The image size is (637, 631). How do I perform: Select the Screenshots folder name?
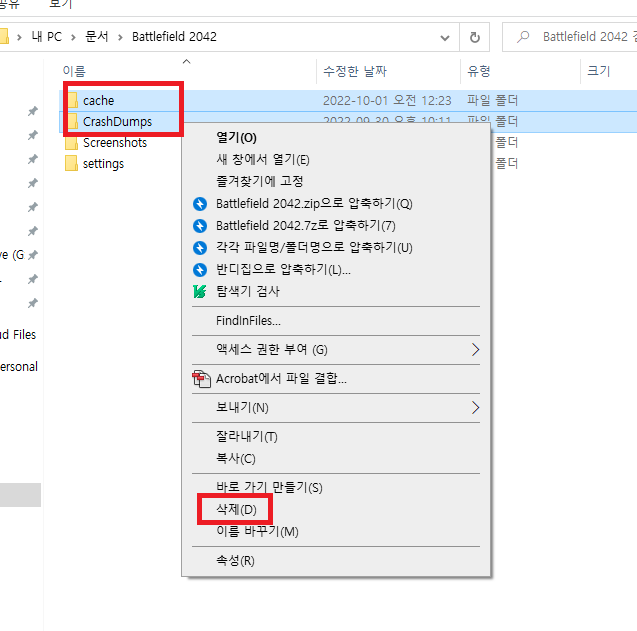coord(115,143)
